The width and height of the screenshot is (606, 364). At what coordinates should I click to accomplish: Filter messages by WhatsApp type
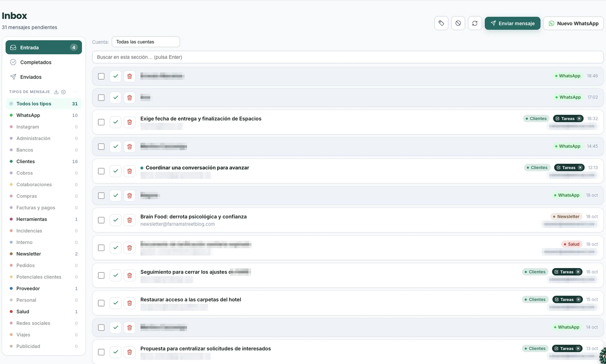44,115
